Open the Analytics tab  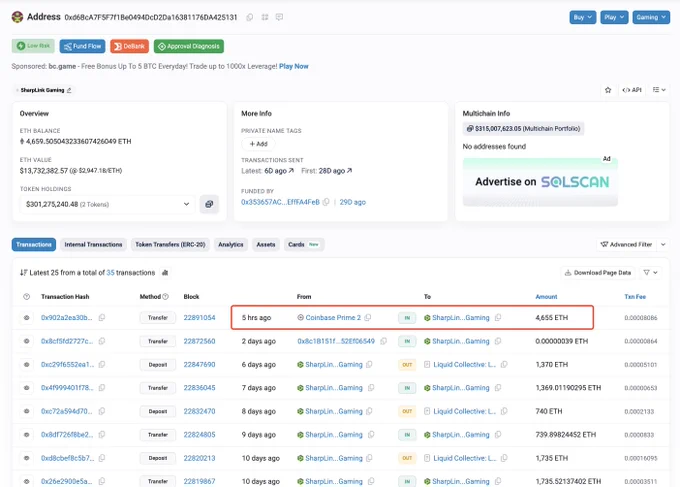tap(231, 245)
